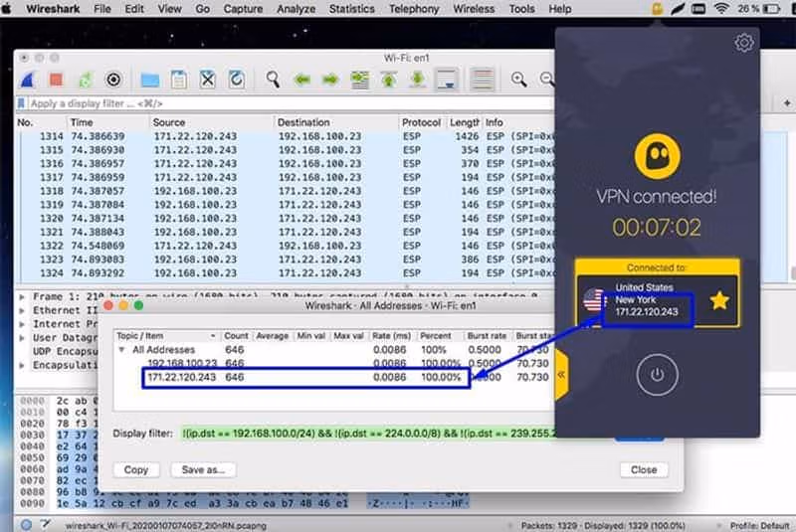
Task: Restart the capture with the green fin icon
Action: (86, 80)
